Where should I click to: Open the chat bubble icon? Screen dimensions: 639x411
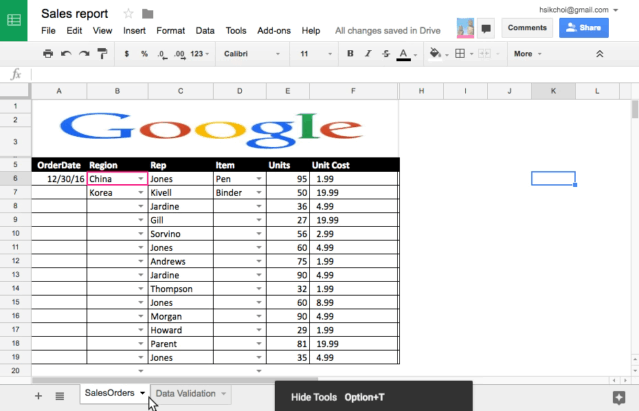coord(486,29)
